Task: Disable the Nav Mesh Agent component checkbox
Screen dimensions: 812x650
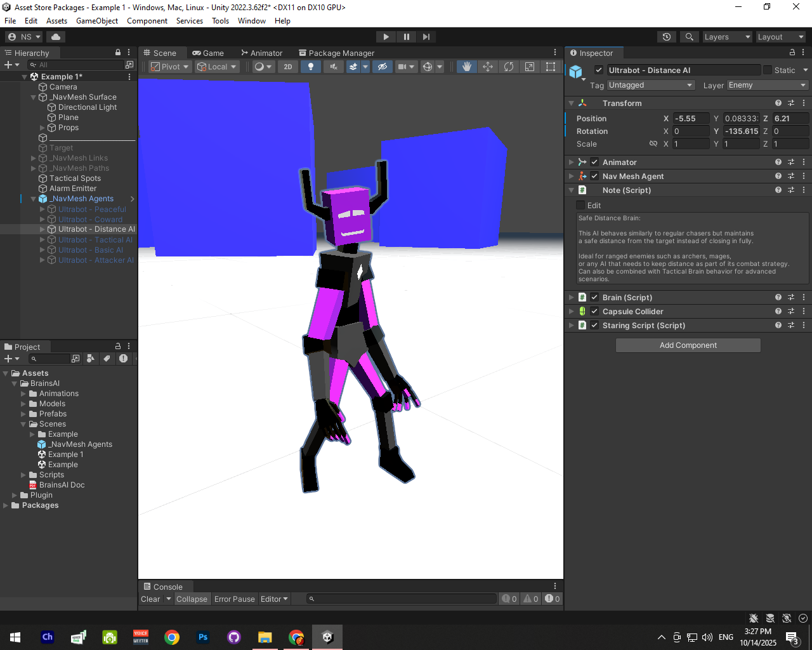Action: 594,176
